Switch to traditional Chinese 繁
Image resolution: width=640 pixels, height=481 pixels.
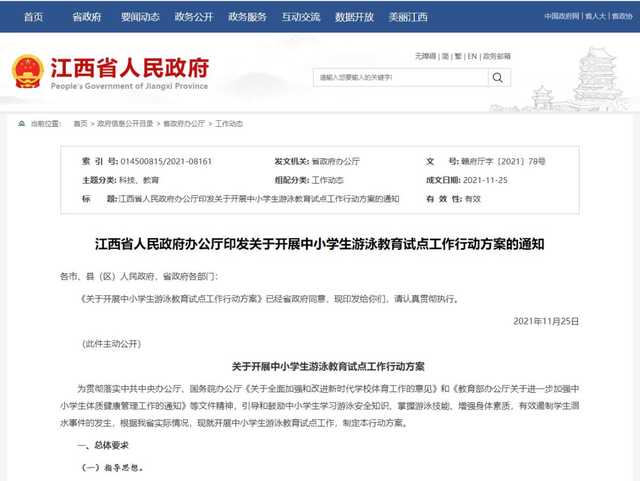(x=458, y=56)
